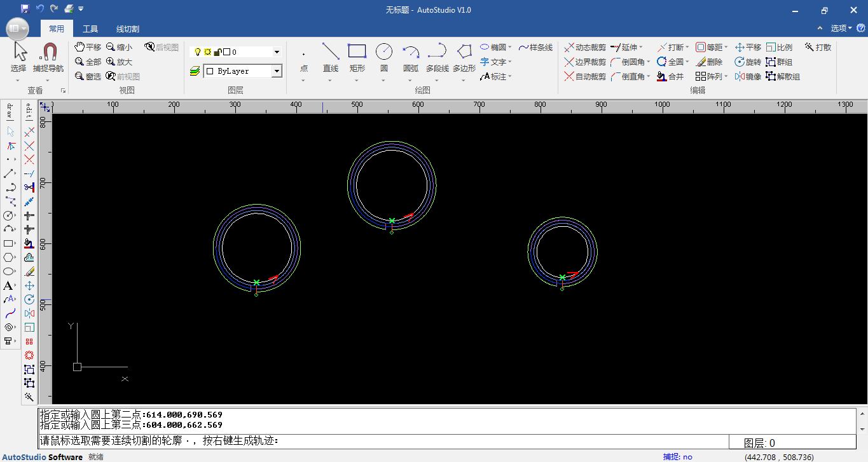Click the command prompt input line
This screenshot has height=462, width=868.
383,441
